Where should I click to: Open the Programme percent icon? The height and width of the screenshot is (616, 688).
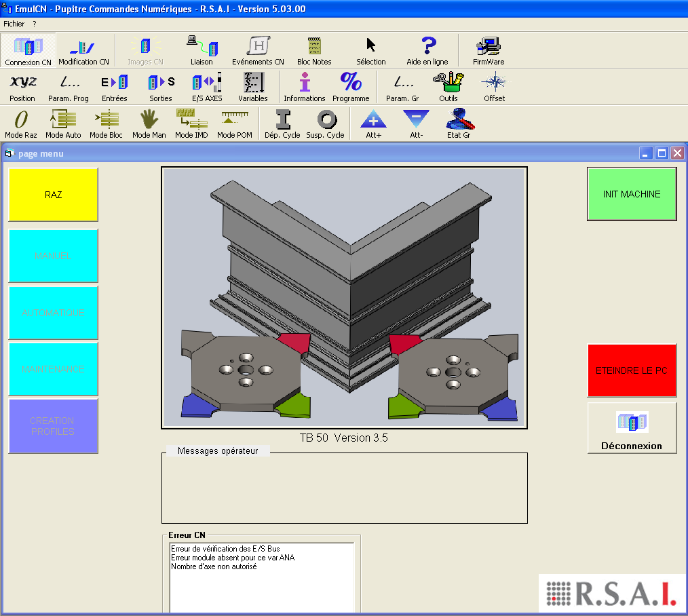pos(351,88)
